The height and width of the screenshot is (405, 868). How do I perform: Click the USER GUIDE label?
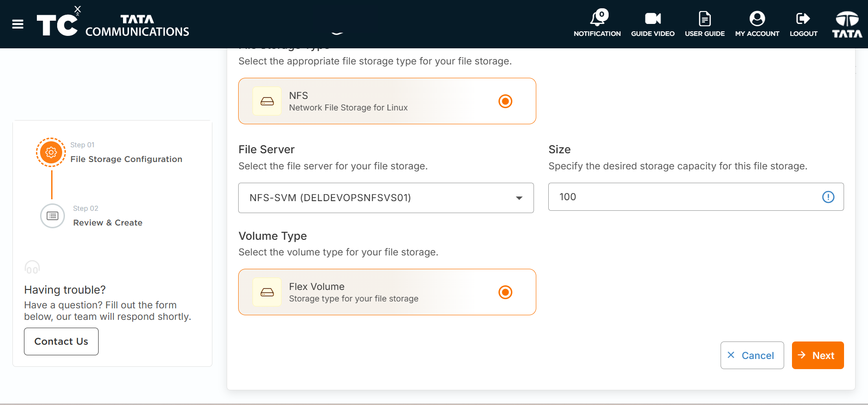(704, 34)
